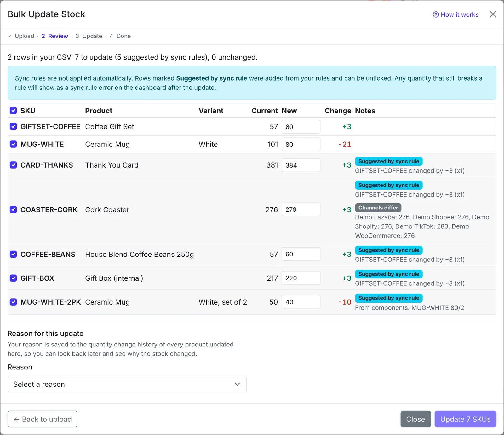504x435 pixels.
Task: Click the House Blend Coffee Beans 250g product name
Action: (x=140, y=254)
